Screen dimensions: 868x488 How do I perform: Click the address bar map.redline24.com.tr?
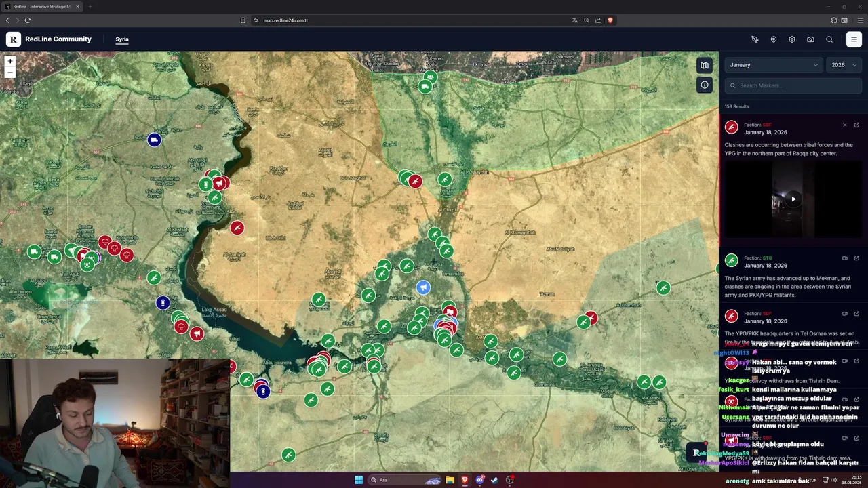(285, 20)
